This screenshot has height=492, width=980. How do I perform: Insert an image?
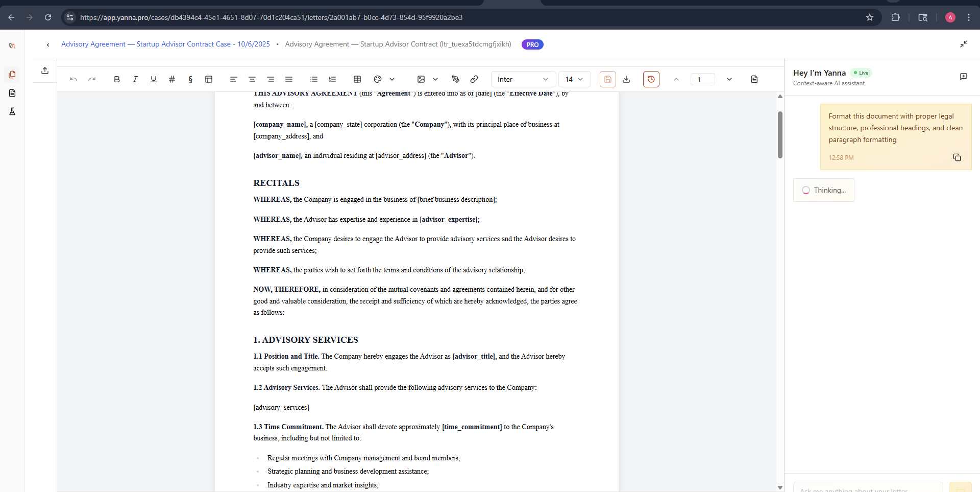tap(421, 79)
